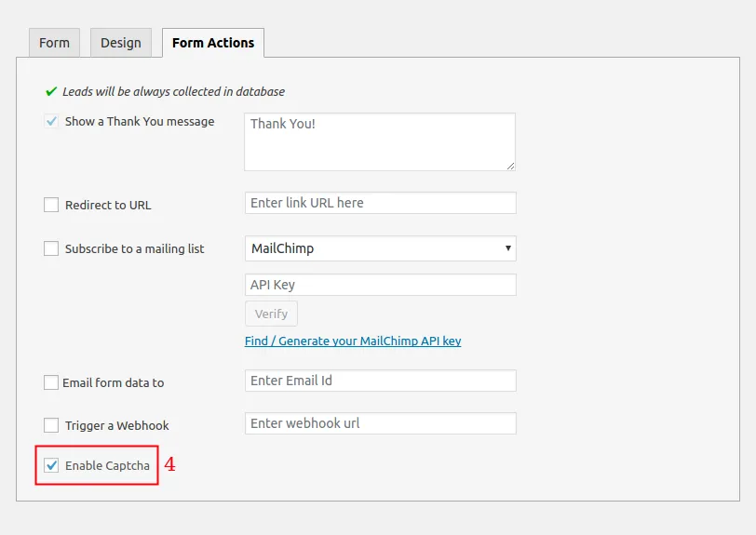This screenshot has width=756, height=535.
Task: Click the 'Subscribe to a mailing list' label
Action: pos(134,248)
